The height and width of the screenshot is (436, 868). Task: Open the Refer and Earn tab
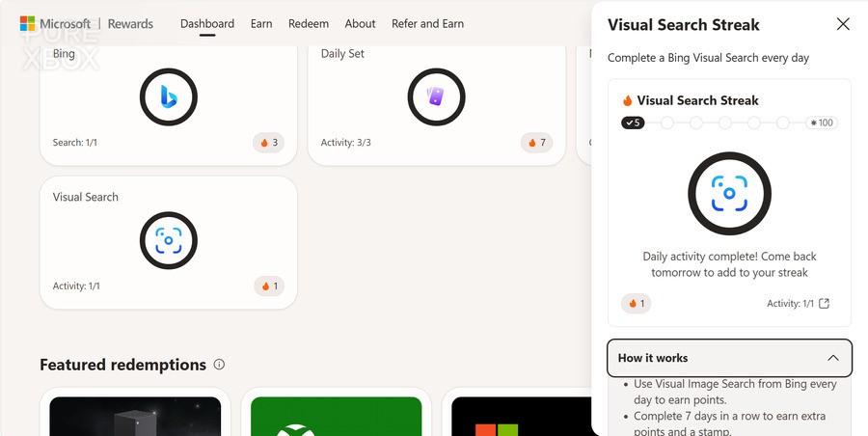click(x=427, y=24)
